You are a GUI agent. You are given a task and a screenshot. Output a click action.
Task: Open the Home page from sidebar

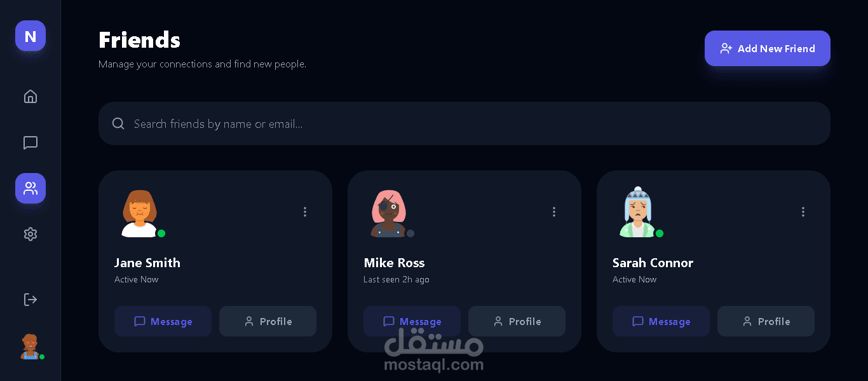click(31, 97)
